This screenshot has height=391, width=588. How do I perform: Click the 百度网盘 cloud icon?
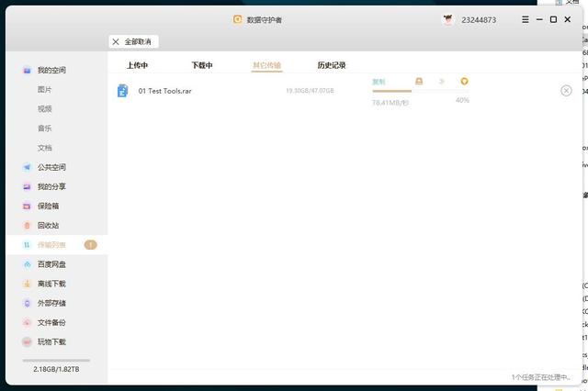coord(27,264)
